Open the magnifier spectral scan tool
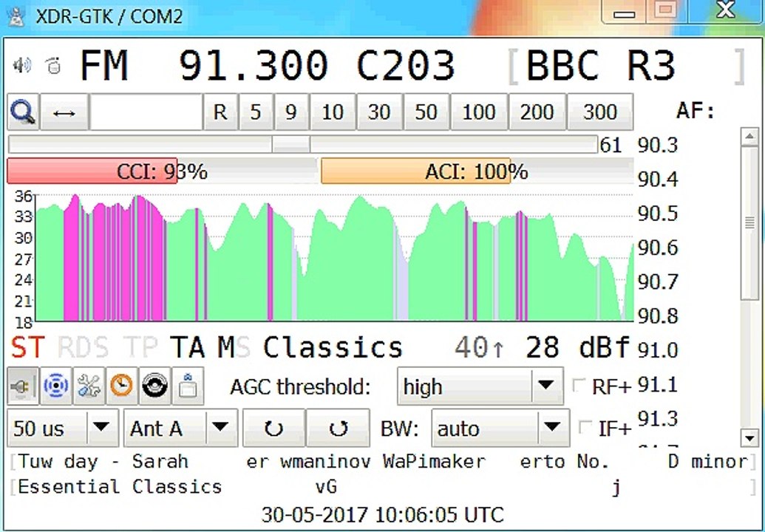Image resolution: width=765 pixels, height=532 pixels. [23, 112]
